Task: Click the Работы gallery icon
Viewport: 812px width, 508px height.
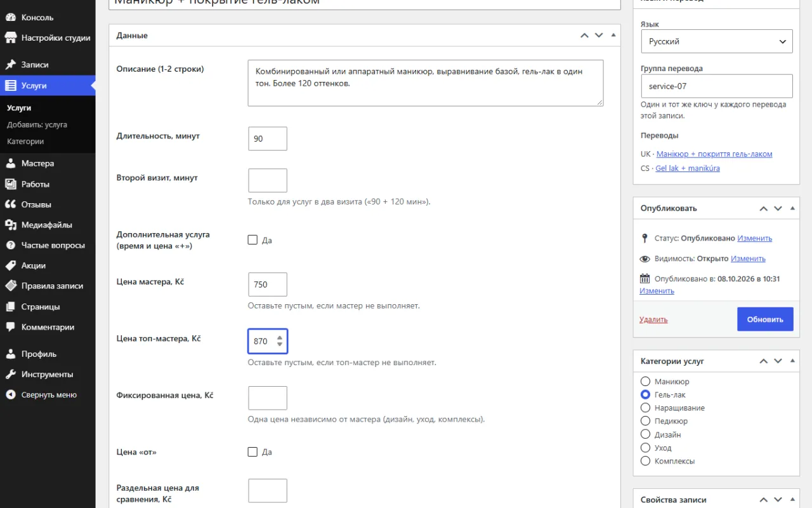Action: (11, 184)
